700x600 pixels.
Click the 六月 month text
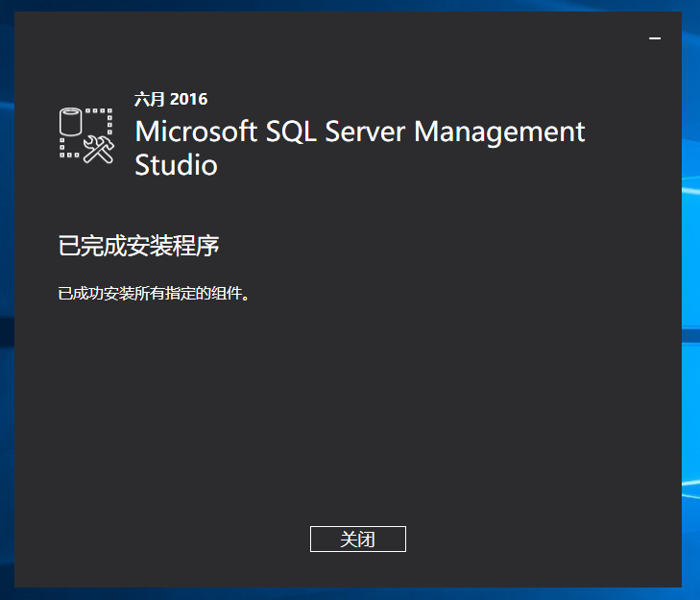coord(150,99)
